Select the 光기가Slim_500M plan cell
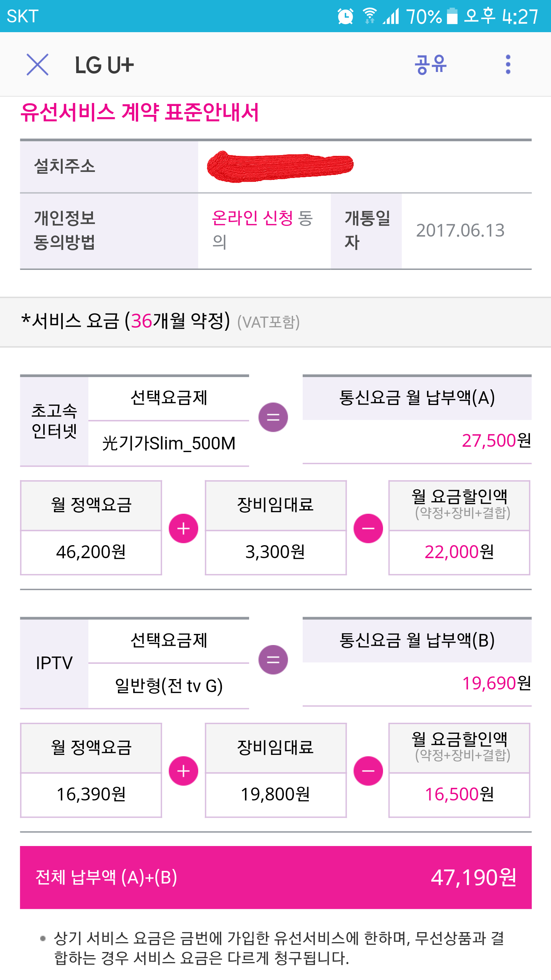 [x=169, y=443]
